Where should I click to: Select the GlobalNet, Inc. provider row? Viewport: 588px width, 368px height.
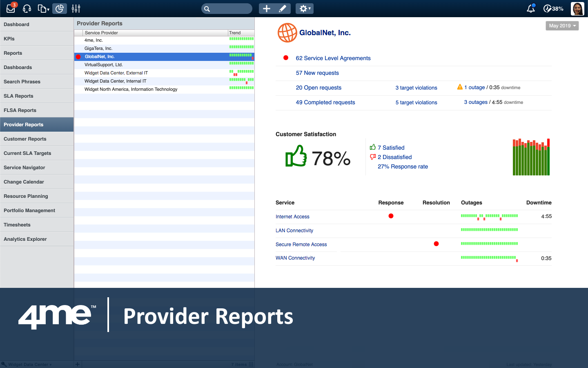point(164,57)
